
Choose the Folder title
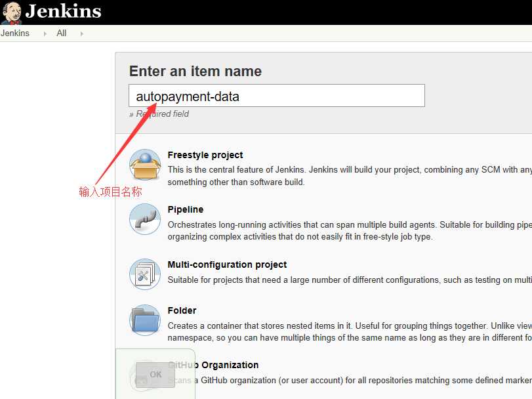tap(182, 310)
